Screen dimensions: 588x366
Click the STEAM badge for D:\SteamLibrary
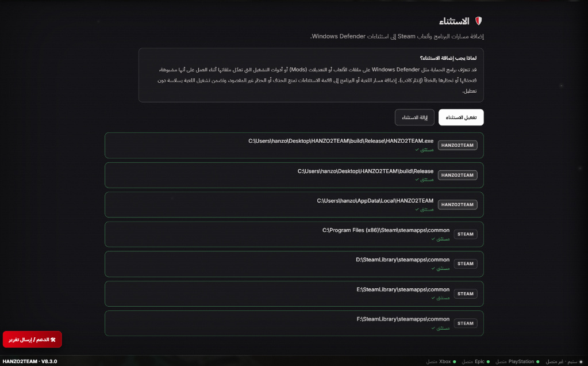click(x=466, y=264)
